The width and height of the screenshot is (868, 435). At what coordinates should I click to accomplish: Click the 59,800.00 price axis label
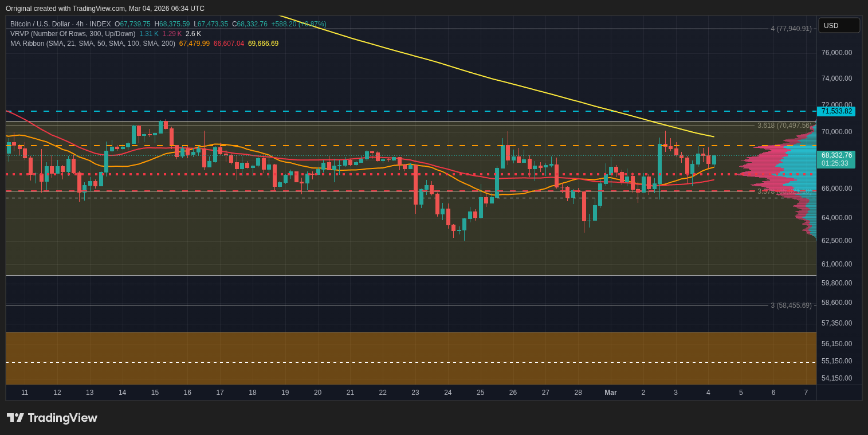[x=836, y=283]
